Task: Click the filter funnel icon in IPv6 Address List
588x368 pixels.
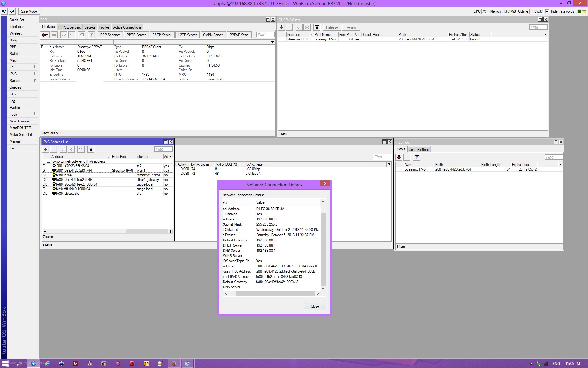Action: click(x=91, y=149)
